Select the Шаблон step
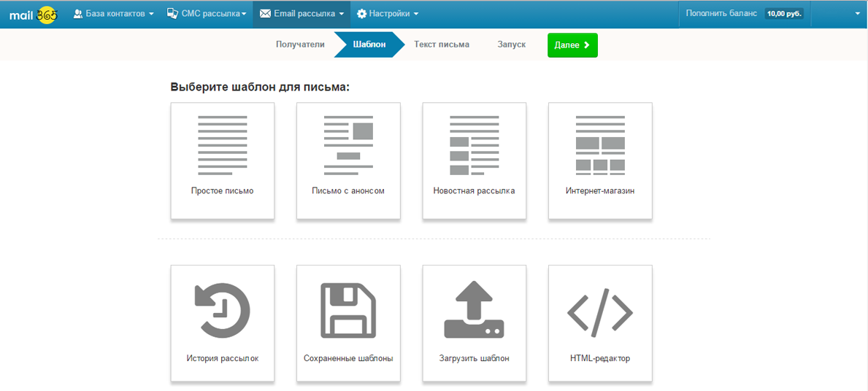This screenshot has height=391, width=868. click(369, 44)
